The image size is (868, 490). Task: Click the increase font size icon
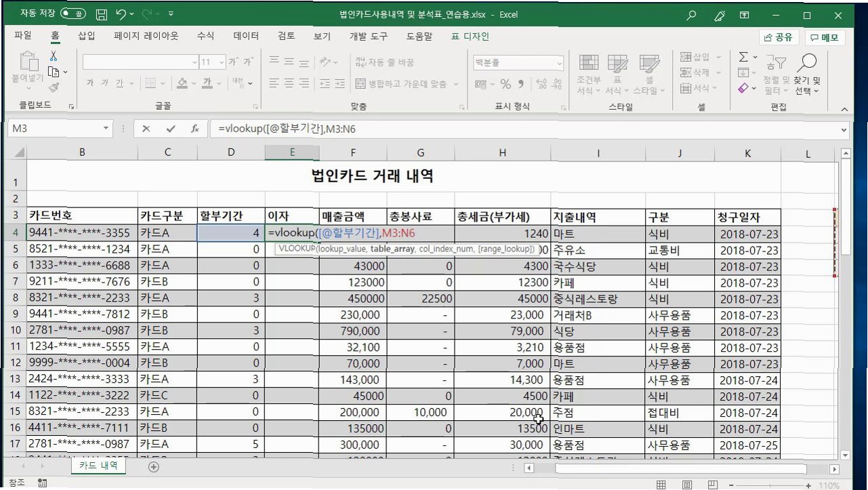[x=234, y=62]
